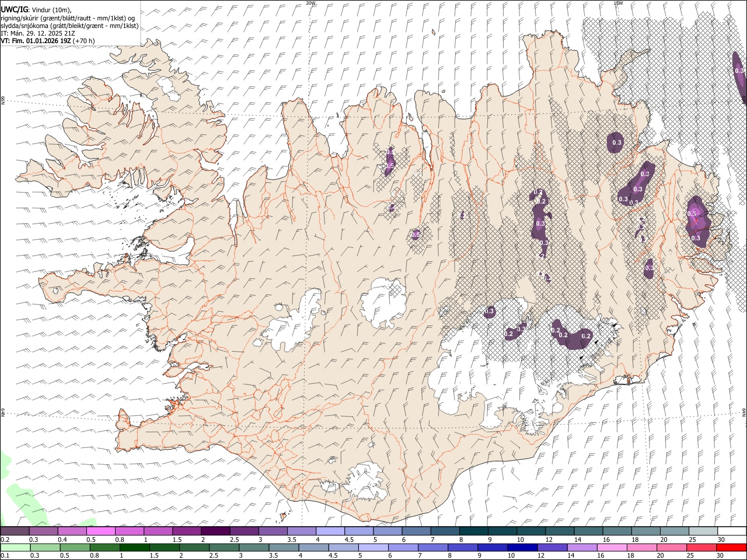Click the bright pink 0.5 swatch in upper legend
This screenshot has width=747, height=560.
click(100, 531)
